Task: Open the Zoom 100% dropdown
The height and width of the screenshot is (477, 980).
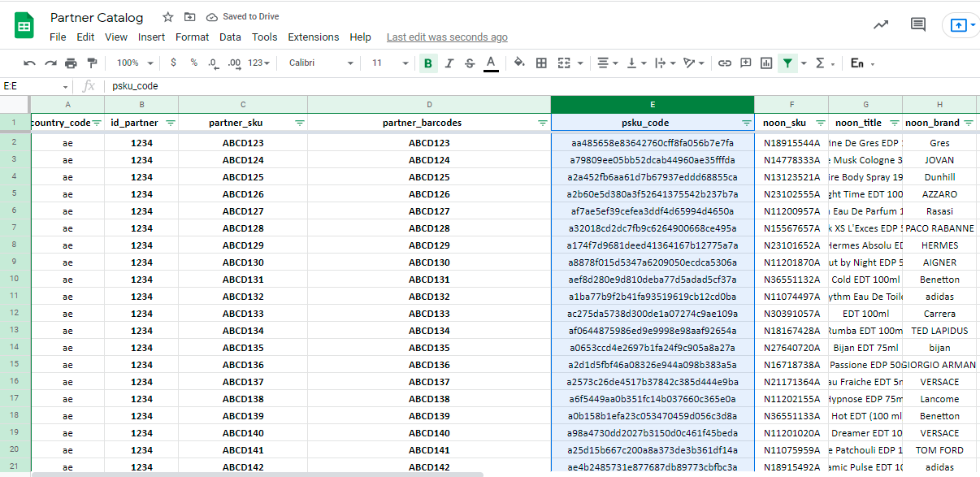Action: click(x=134, y=63)
